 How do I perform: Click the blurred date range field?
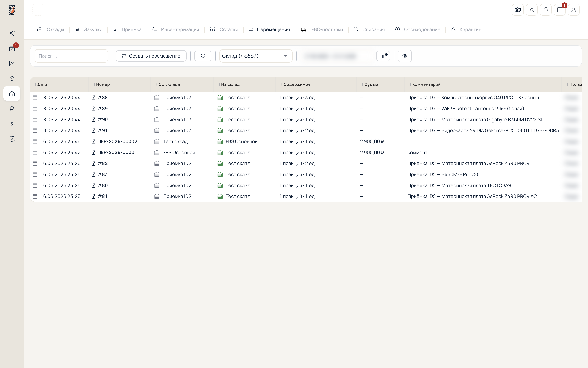point(336,56)
